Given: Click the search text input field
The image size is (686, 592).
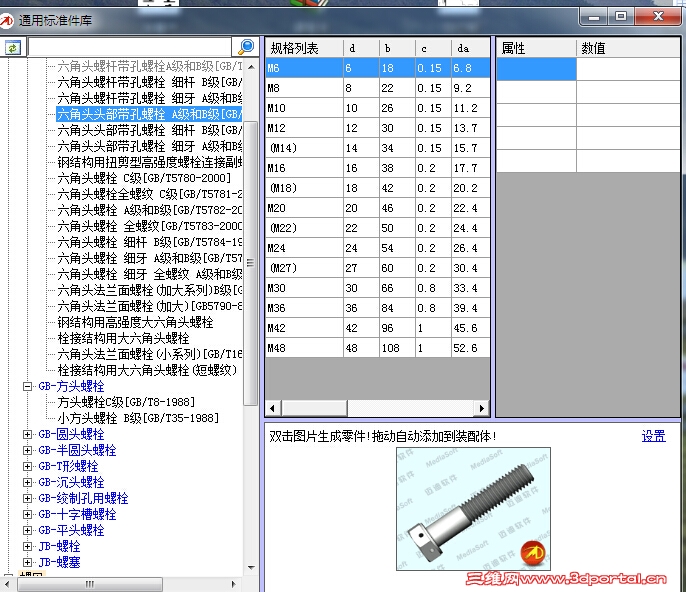Looking at the screenshot, I should (x=130, y=47).
